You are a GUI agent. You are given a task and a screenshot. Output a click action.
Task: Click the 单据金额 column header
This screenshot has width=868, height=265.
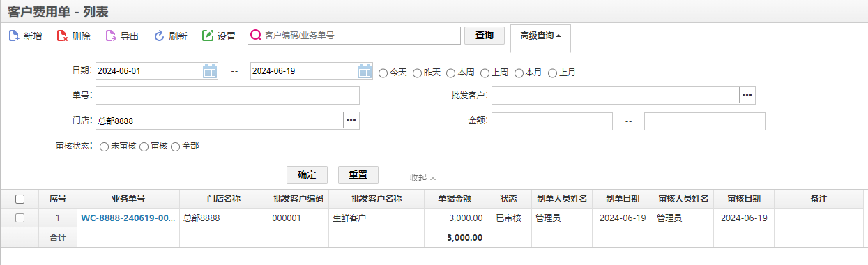[455, 199]
